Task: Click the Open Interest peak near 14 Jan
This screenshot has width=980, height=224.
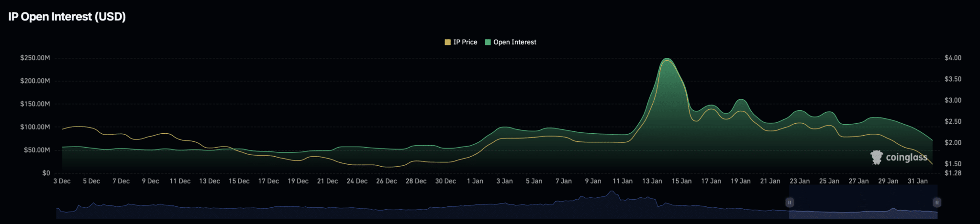Action: 667,59
